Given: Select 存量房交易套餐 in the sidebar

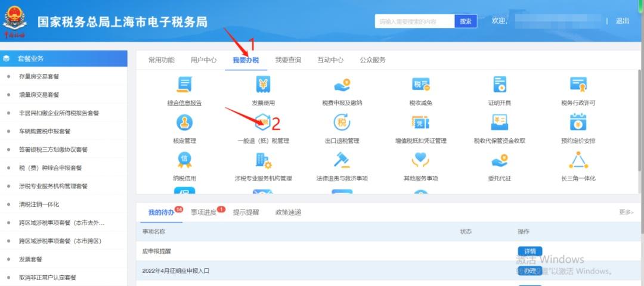Looking at the screenshot, I should [39, 76].
